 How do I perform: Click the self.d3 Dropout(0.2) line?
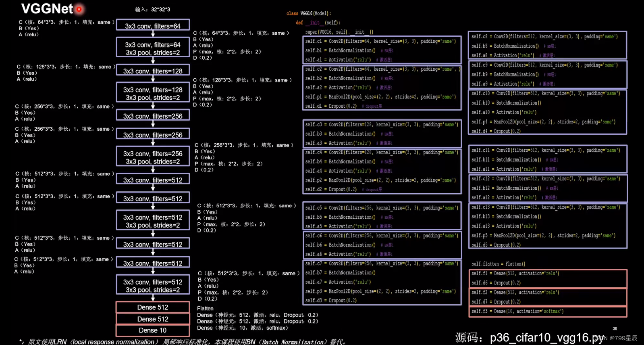click(331, 301)
